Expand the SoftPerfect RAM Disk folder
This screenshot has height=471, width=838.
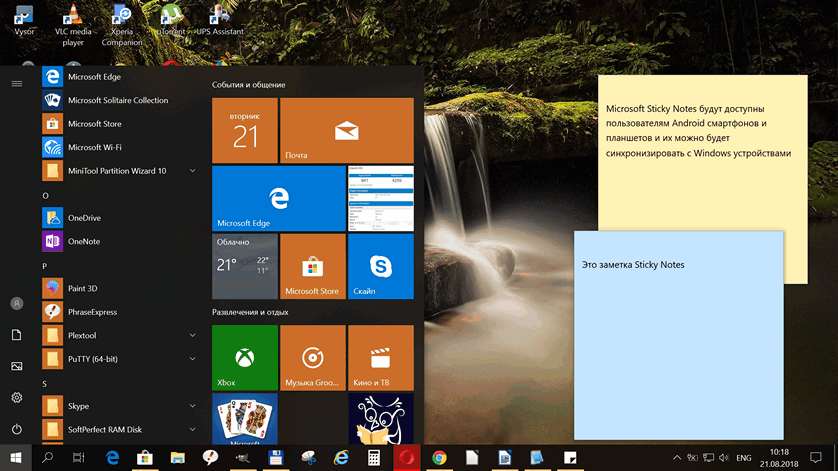coord(192,429)
